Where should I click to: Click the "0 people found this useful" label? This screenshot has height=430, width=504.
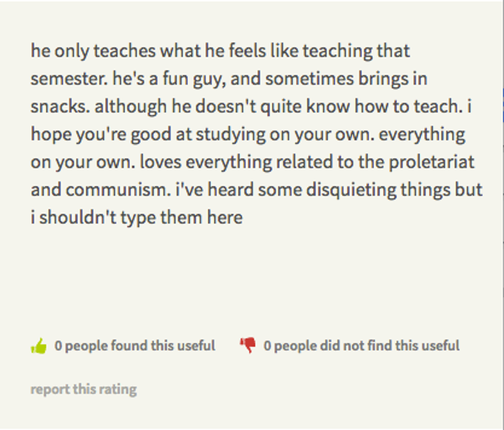click(135, 346)
